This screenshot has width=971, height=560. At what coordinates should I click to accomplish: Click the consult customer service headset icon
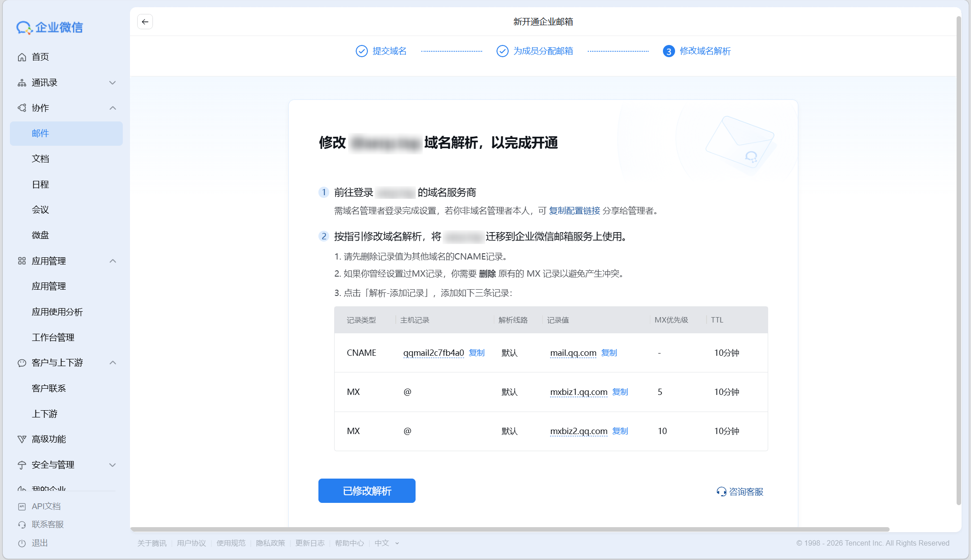[721, 492]
